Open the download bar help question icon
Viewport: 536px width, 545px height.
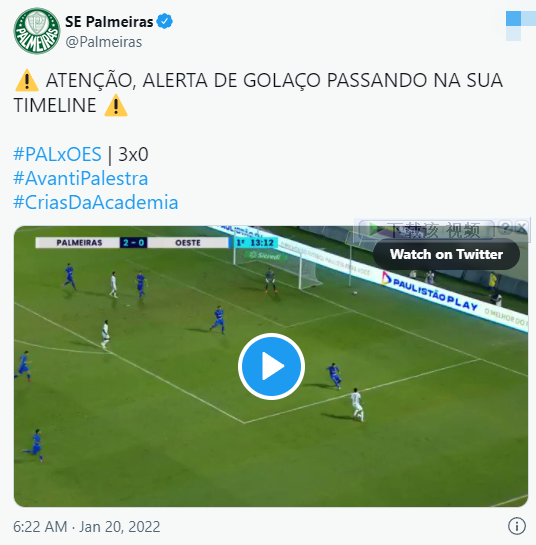tap(505, 228)
